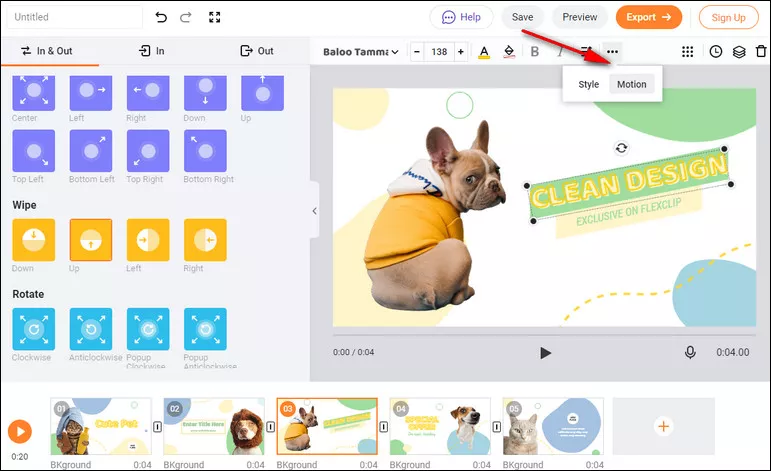Redo the last action

(x=186, y=17)
